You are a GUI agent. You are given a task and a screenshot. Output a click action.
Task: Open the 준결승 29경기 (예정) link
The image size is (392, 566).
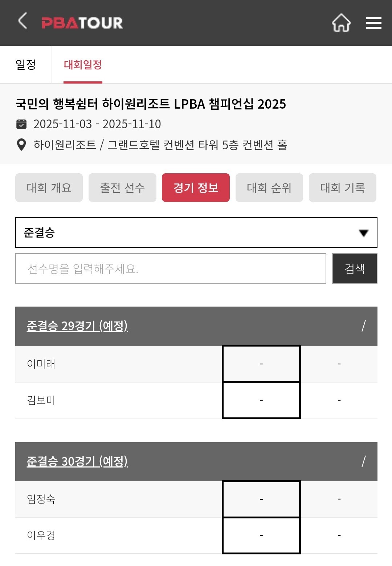[x=77, y=326]
